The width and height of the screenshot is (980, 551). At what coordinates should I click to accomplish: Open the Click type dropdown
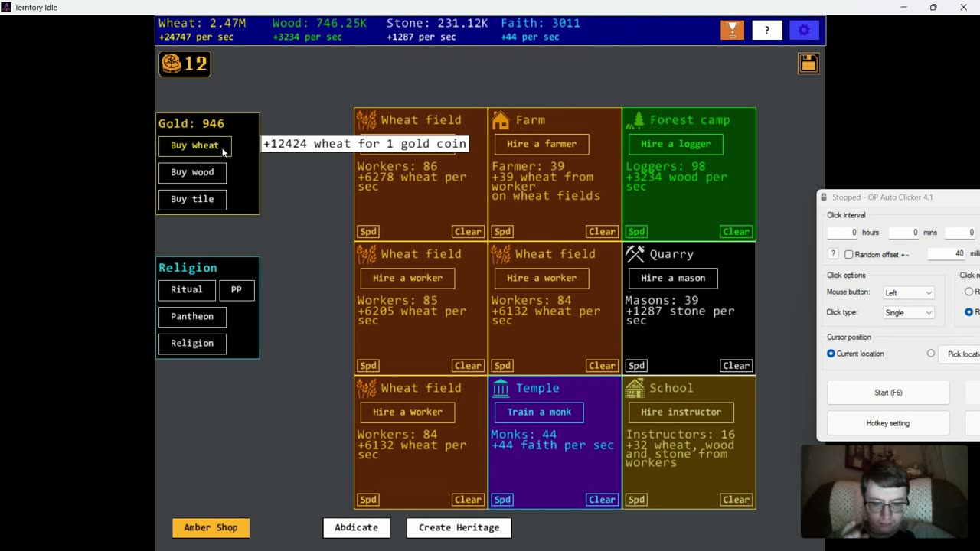click(908, 312)
